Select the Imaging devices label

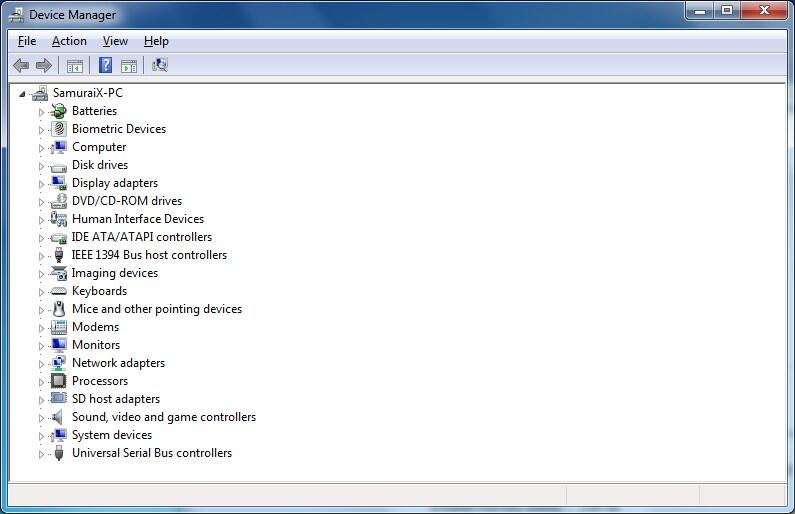tap(115, 273)
